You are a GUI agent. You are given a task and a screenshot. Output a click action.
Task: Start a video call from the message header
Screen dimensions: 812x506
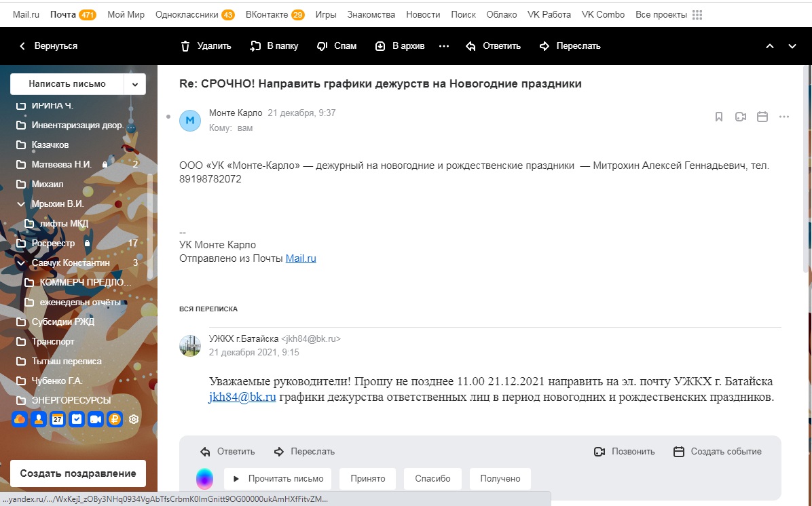[x=741, y=117]
